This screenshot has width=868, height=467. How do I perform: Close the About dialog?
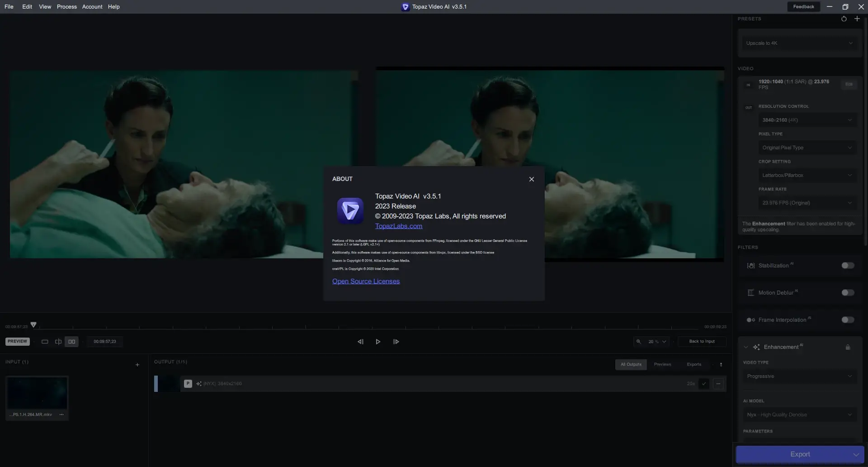click(x=532, y=179)
